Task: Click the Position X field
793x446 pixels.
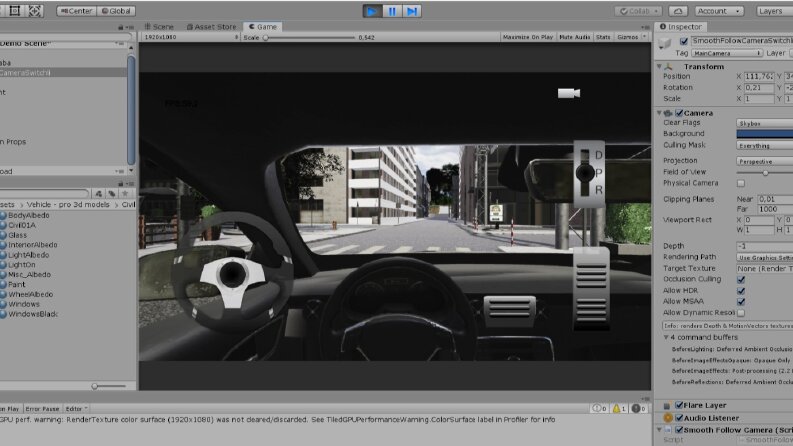Action: [x=759, y=76]
